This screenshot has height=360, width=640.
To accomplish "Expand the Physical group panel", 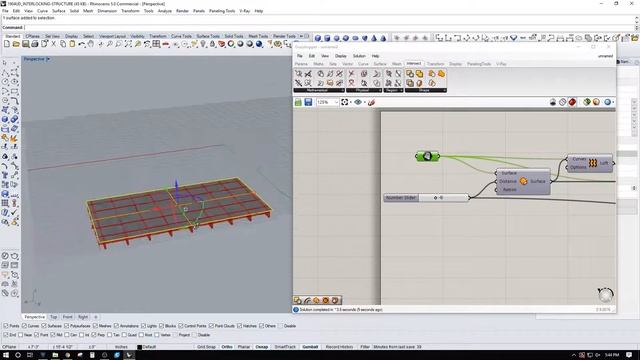I will pyautogui.click(x=380, y=90).
